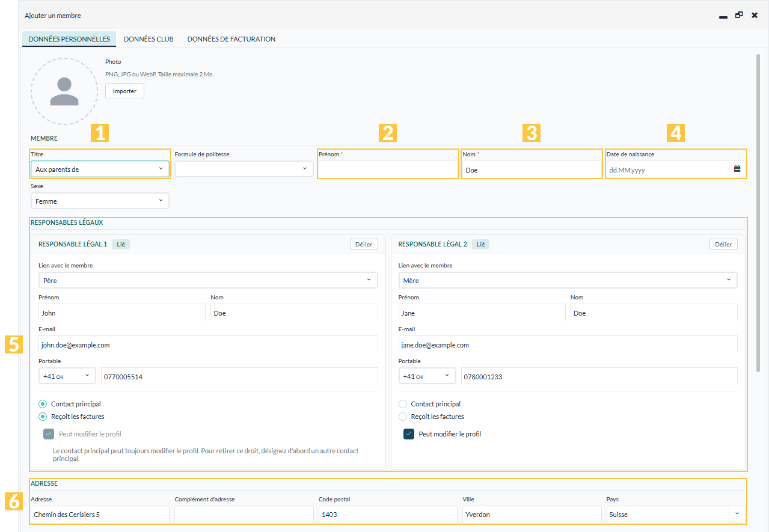
Task: Uncheck Peut modifier le profil for Responsable légal 2
Action: [x=409, y=434]
